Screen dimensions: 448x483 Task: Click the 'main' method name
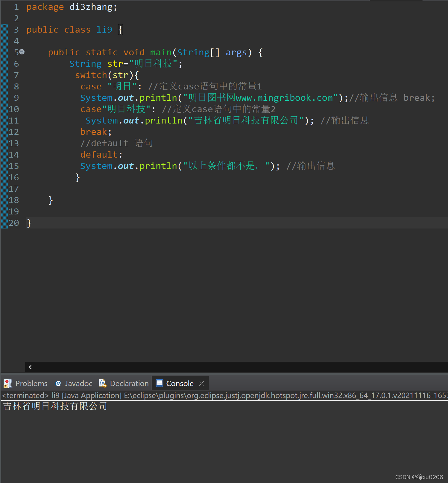tap(161, 52)
